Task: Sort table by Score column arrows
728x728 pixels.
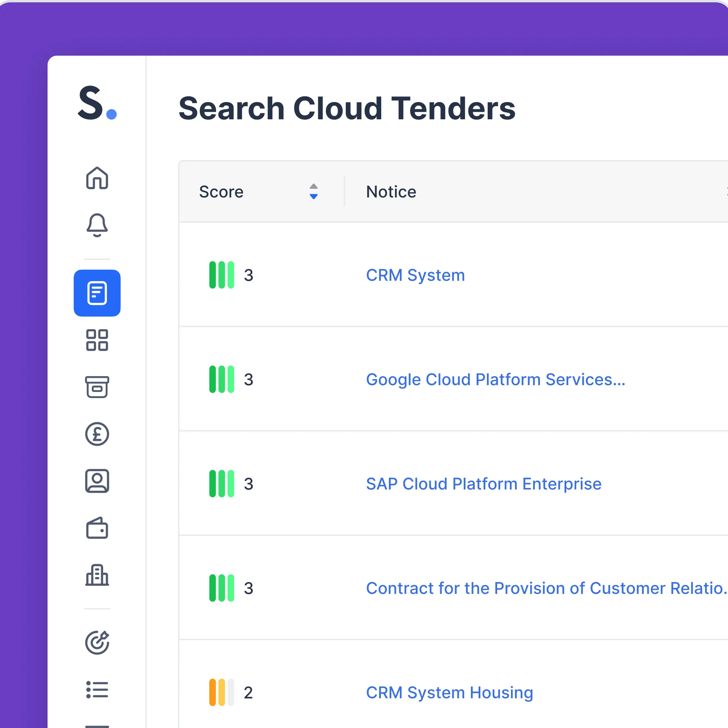Action: 313,191
